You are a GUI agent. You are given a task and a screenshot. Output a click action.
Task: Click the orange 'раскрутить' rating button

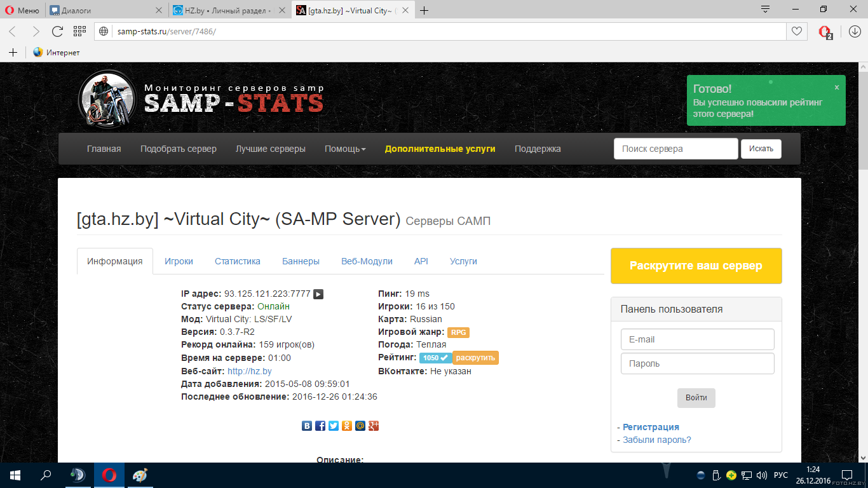pyautogui.click(x=475, y=358)
